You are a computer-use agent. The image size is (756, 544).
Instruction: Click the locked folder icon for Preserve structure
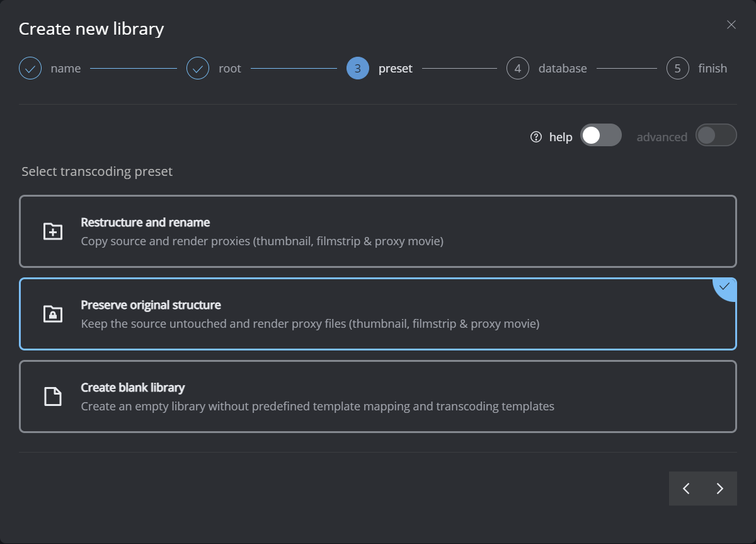click(53, 314)
